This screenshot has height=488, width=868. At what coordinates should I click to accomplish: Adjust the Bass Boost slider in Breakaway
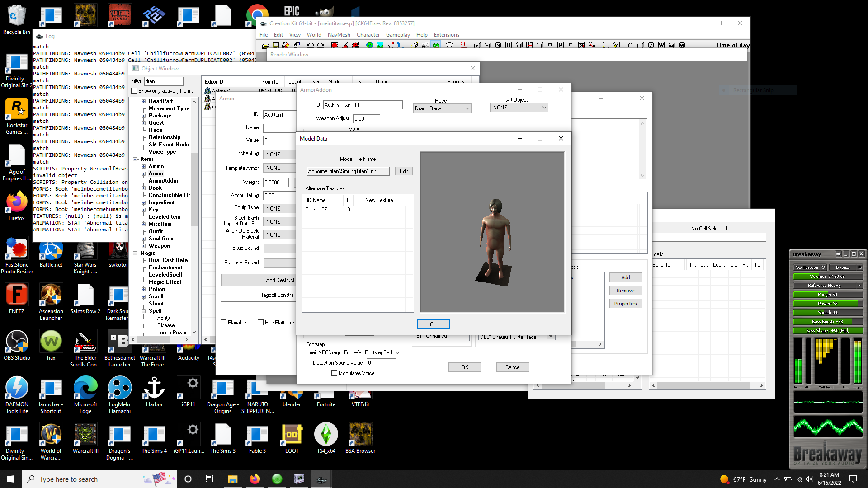(828, 322)
